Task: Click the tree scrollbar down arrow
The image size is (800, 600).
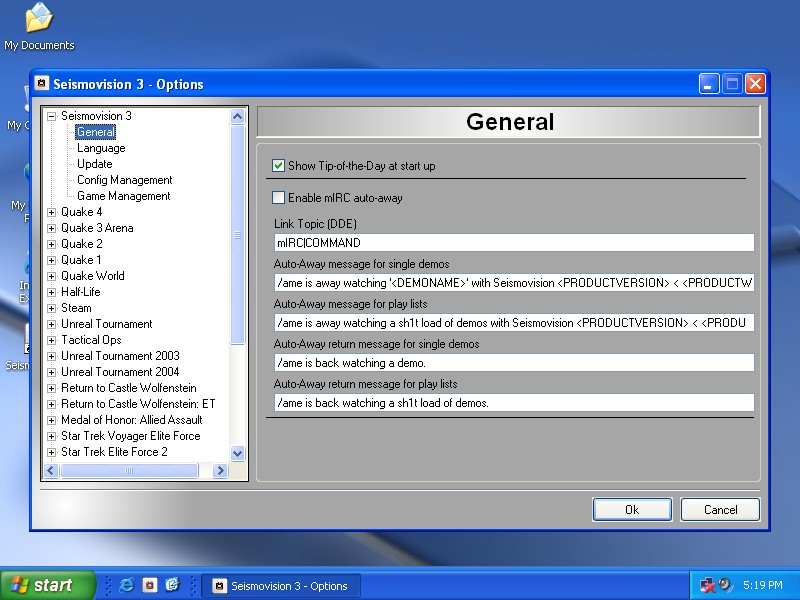Action: (x=238, y=453)
